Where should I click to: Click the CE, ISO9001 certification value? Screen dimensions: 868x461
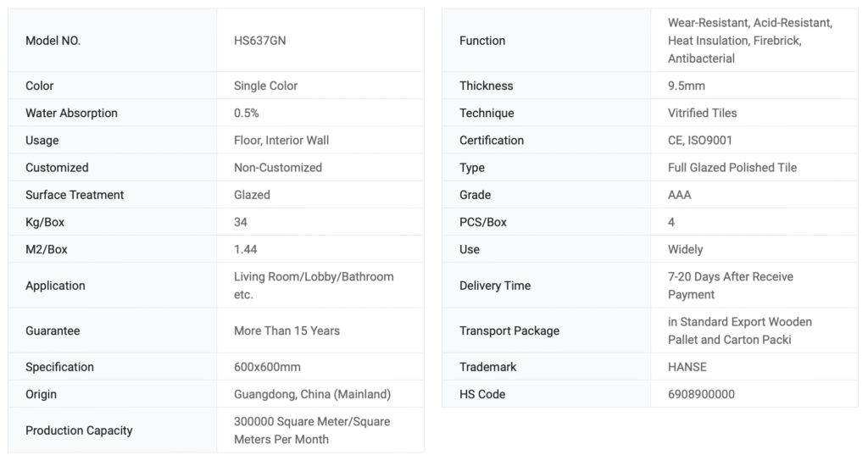point(700,140)
